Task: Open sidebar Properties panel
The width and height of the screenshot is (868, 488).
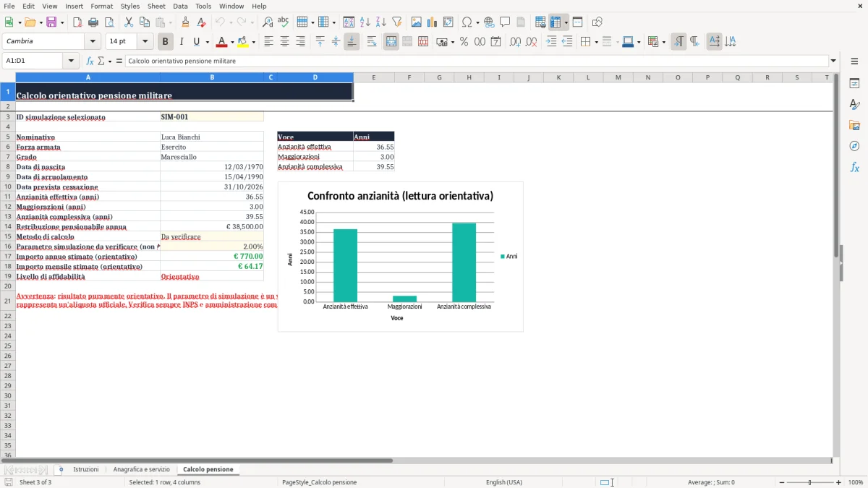Action: pyautogui.click(x=854, y=83)
